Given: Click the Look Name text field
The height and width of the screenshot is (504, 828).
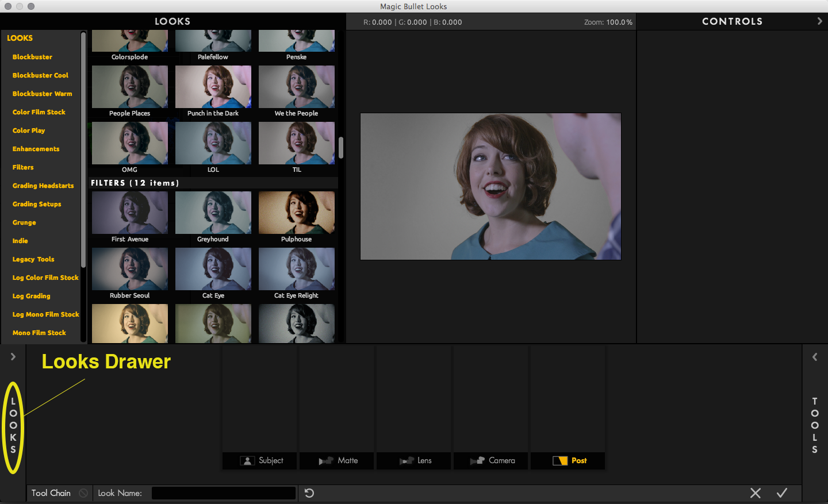Looking at the screenshot, I should click(224, 493).
